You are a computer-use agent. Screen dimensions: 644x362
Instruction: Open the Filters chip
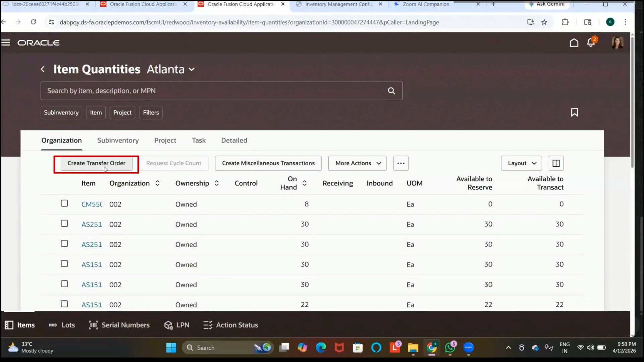coord(151,113)
